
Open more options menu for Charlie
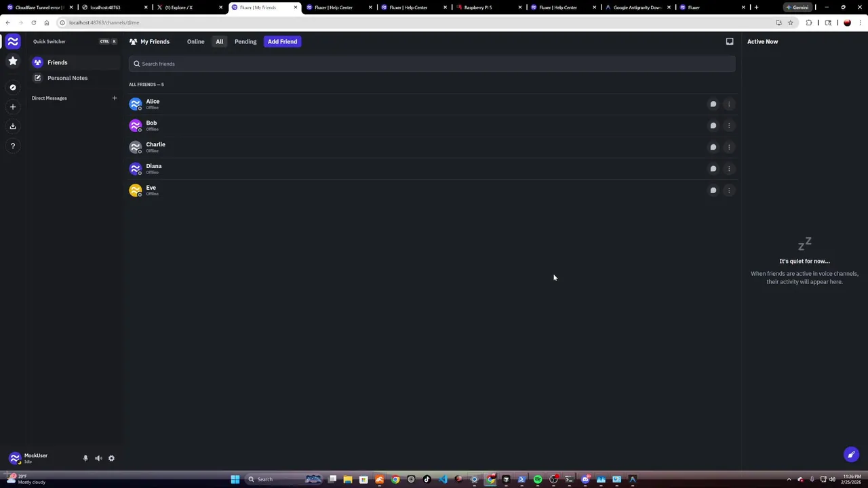tap(729, 147)
